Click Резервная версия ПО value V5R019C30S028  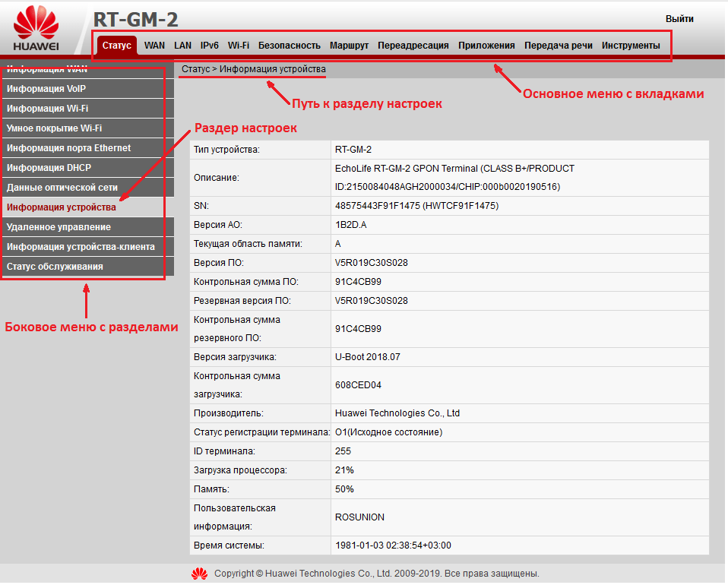pyautogui.click(x=372, y=301)
